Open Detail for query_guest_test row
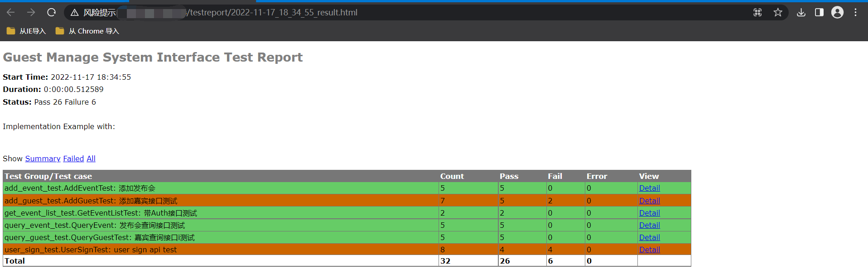Viewport: 868px width, 279px height. [x=649, y=237]
